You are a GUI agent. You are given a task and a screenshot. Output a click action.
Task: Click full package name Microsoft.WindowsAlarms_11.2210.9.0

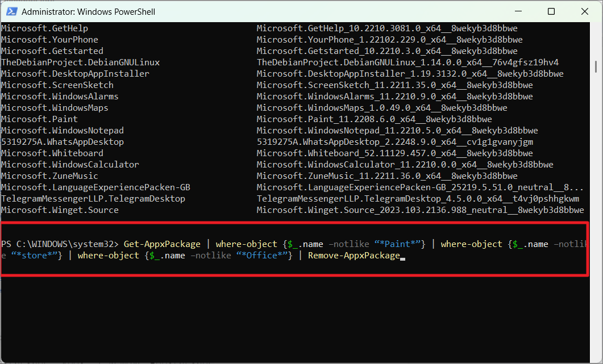pyautogui.click(x=394, y=96)
